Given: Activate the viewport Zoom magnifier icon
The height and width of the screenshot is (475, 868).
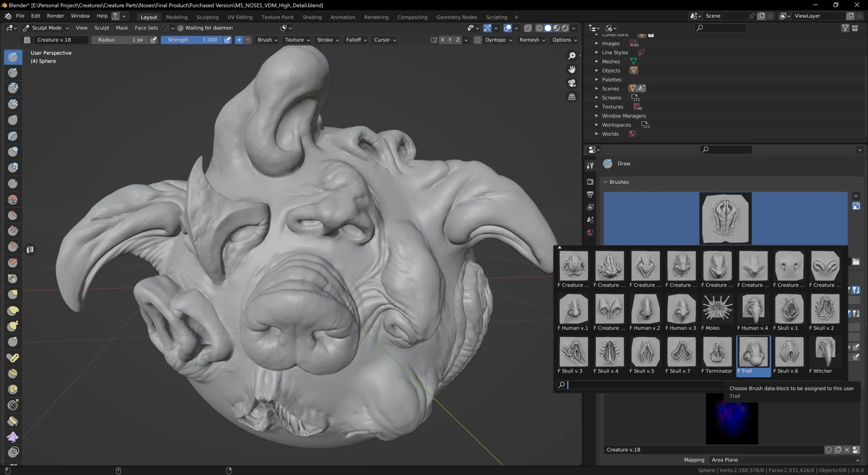Looking at the screenshot, I should 572,55.
